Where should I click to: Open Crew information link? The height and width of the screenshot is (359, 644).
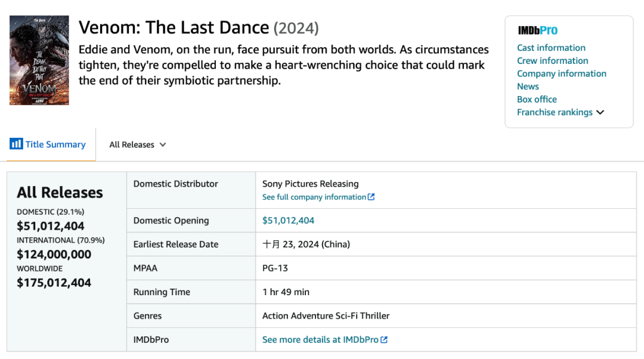pos(552,61)
